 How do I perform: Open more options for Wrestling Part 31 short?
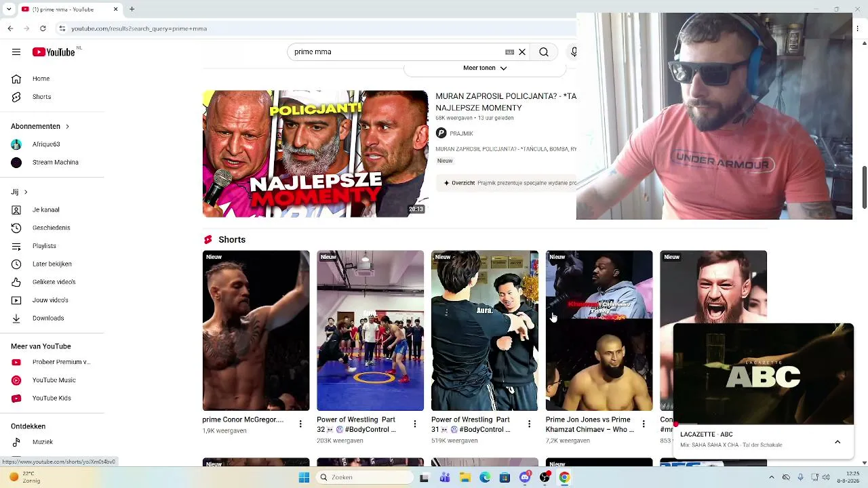(x=530, y=424)
